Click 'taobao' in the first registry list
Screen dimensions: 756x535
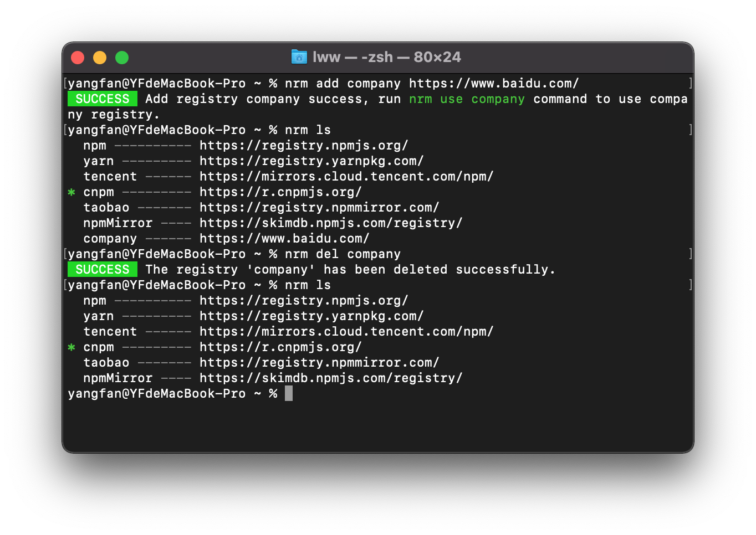click(106, 208)
